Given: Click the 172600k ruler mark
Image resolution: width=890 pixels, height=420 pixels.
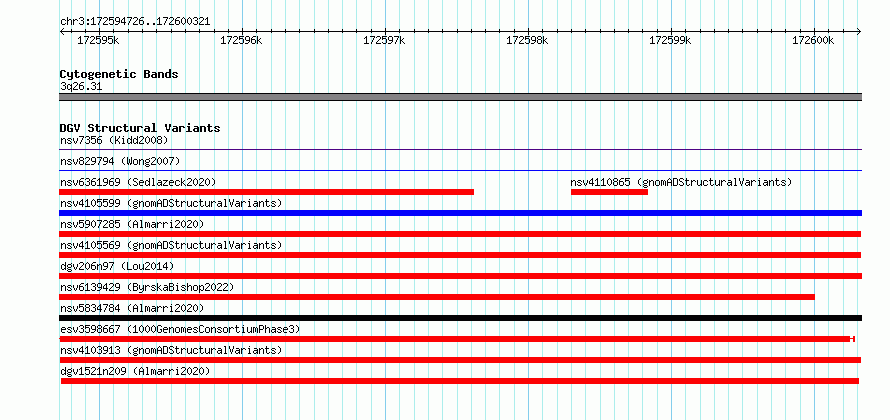Looking at the screenshot, I should point(813,40).
